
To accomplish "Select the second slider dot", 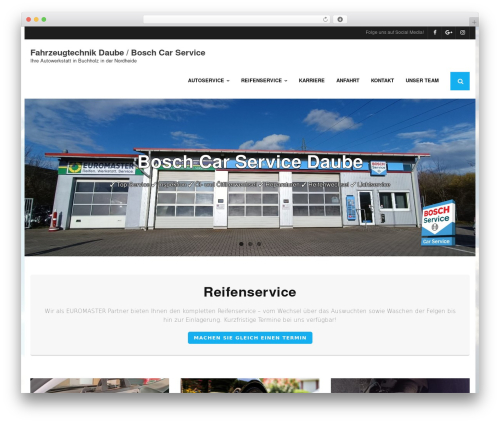I will pyautogui.click(x=250, y=244).
